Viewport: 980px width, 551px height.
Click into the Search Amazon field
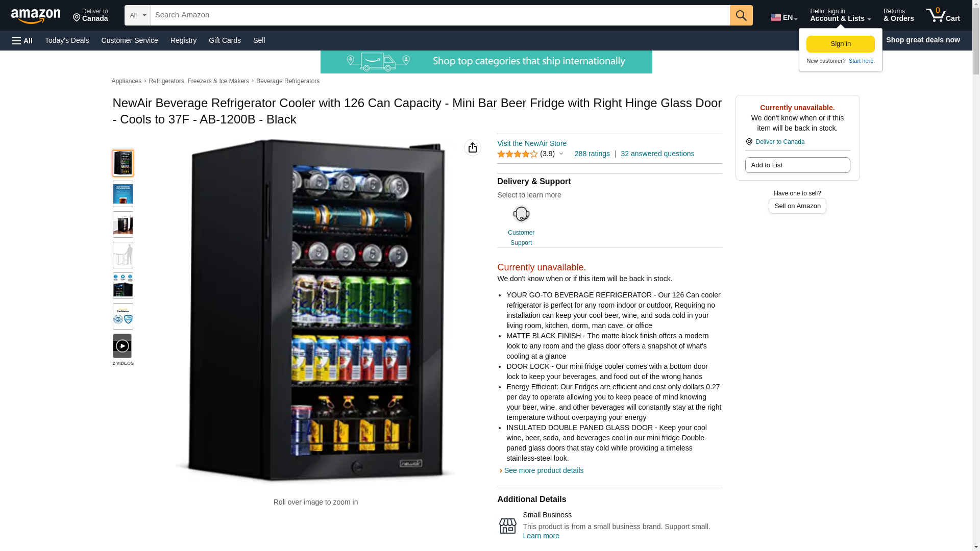click(x=440, y=15)
